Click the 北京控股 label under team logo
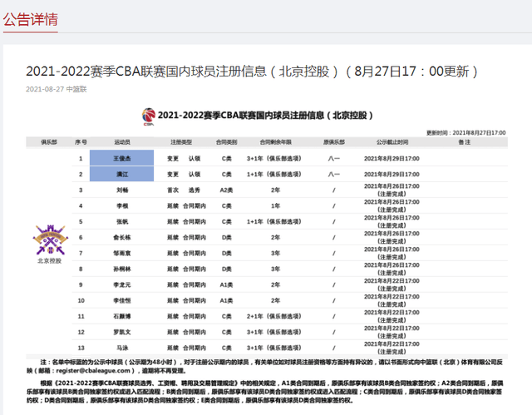This screenshot has width=532, height=415. click(50, 261)
